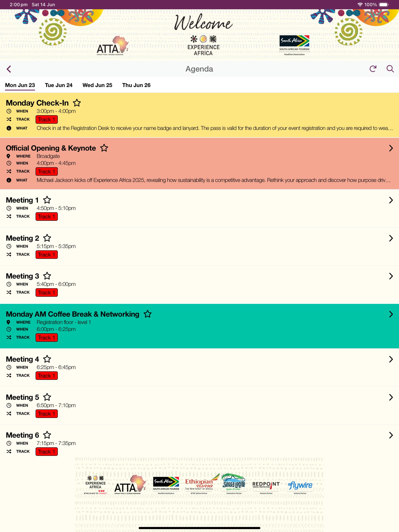This screenshot has height=532, width=399.
Task: Click Track 1 tag under Meeting 2
Action: [x=47, y=254]
